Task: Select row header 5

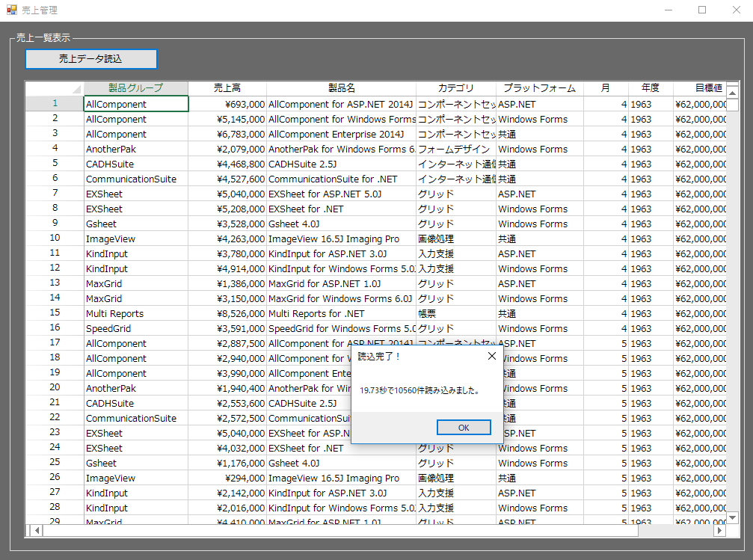Action: coord(55,164)
